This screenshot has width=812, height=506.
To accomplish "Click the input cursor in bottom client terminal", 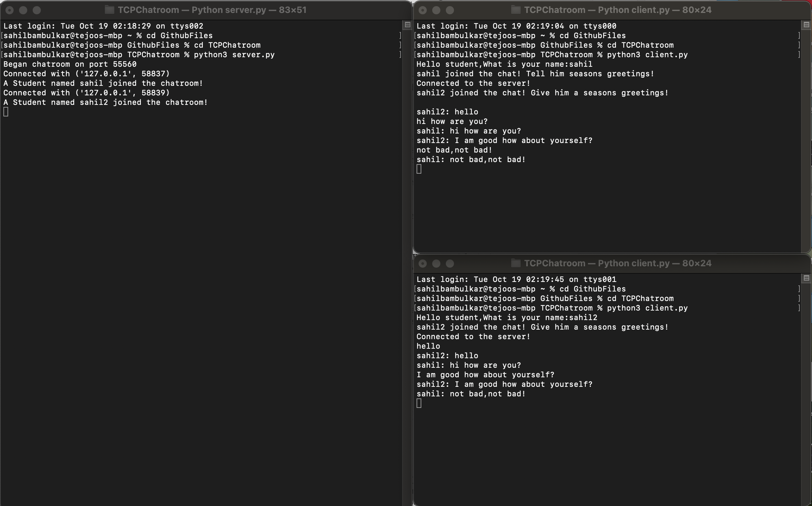I will point(419,403).
